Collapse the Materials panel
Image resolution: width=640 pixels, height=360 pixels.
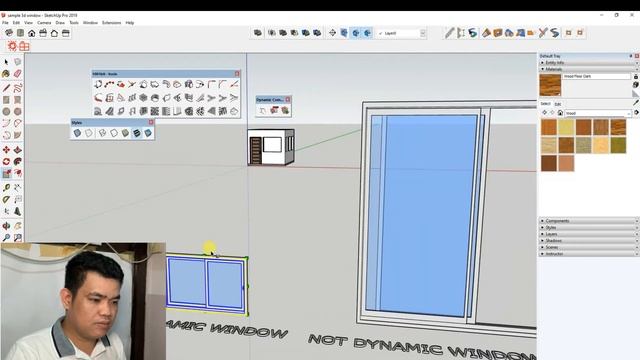588,69
